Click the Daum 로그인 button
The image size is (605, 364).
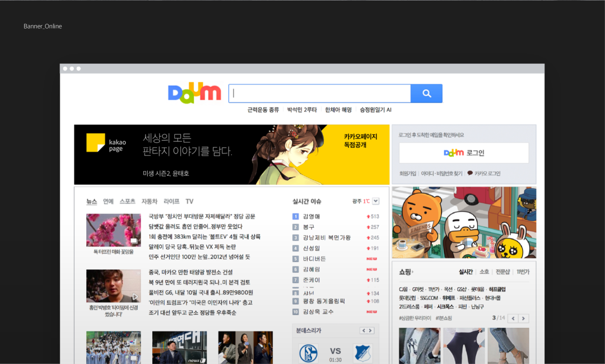[x=464, y=153]
